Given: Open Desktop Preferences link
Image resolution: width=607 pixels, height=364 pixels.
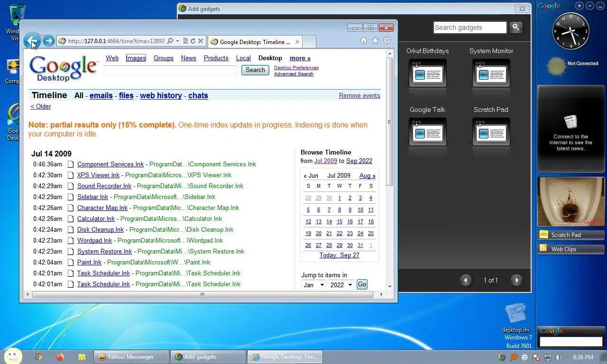Looking at the screenshot, I should tap(296, 68).
